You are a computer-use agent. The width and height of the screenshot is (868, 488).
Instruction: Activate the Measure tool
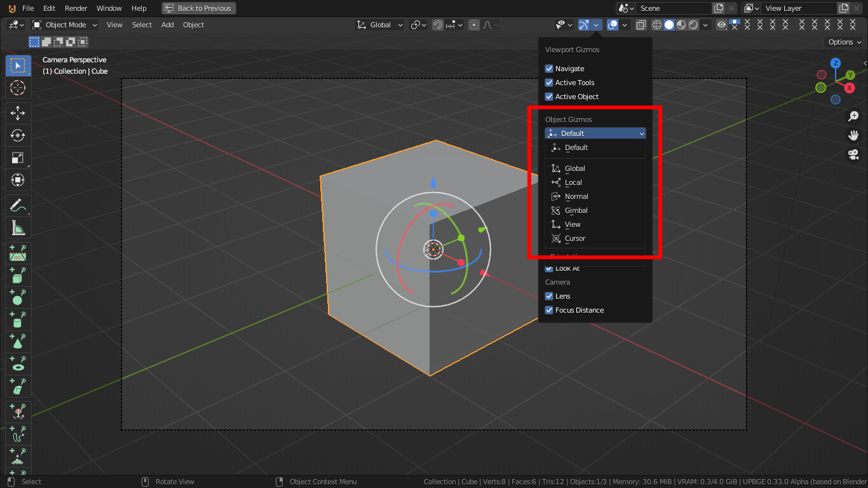18,227
